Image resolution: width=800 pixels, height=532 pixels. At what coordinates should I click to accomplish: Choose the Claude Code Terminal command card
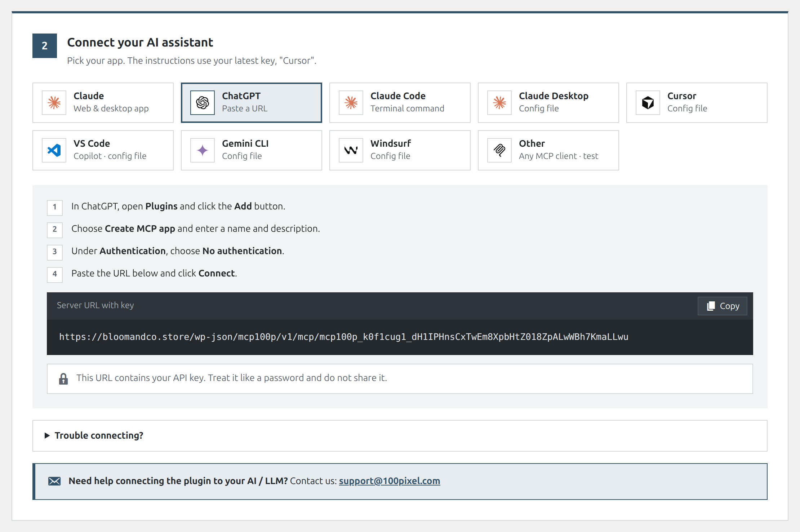(400, 103)
